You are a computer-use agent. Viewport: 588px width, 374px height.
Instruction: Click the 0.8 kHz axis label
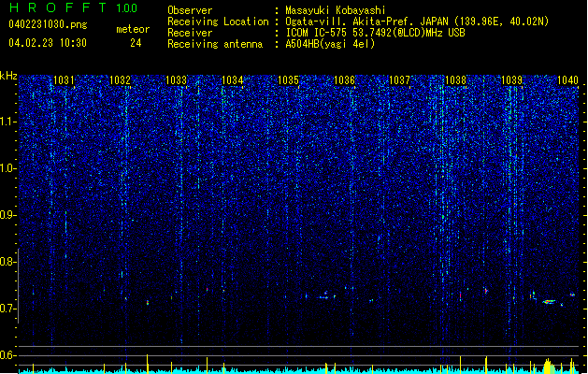(8, 262)
